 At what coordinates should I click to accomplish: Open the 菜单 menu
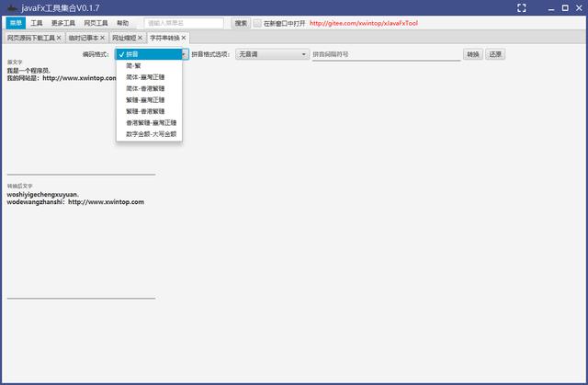(x=16, y=23)
